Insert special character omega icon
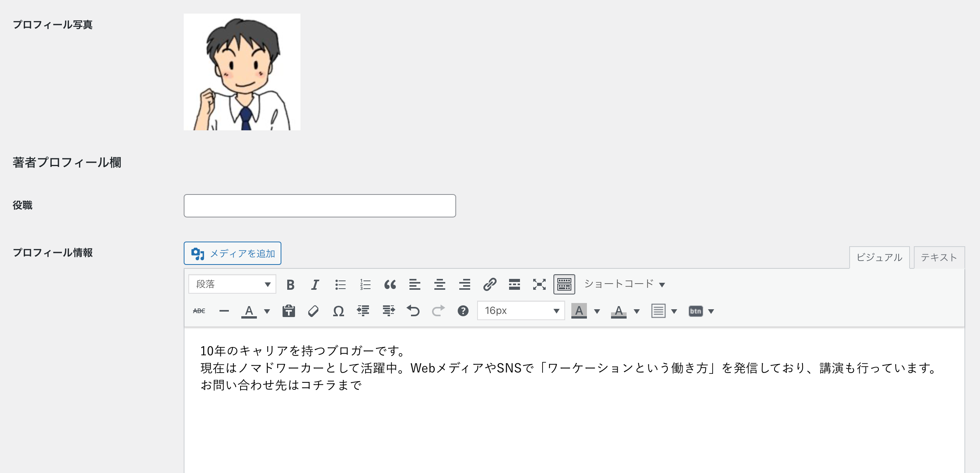This screenshot has height=473, width=980. pos(338,311)
